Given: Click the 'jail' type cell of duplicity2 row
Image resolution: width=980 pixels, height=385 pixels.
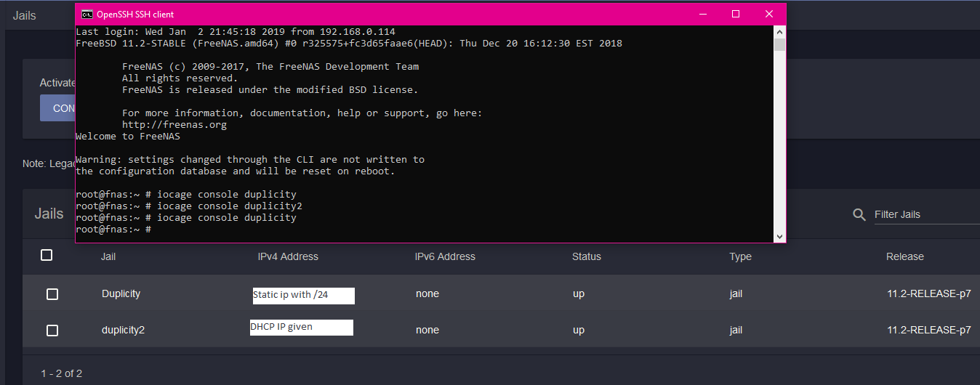Looking at the screenshot, I should 736,331.
